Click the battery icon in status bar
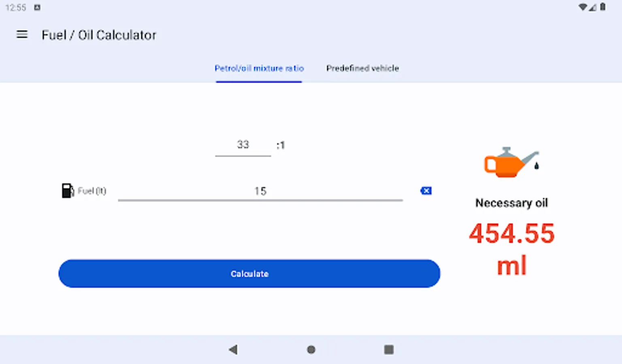The image size is (622, 364). point(603,7)
